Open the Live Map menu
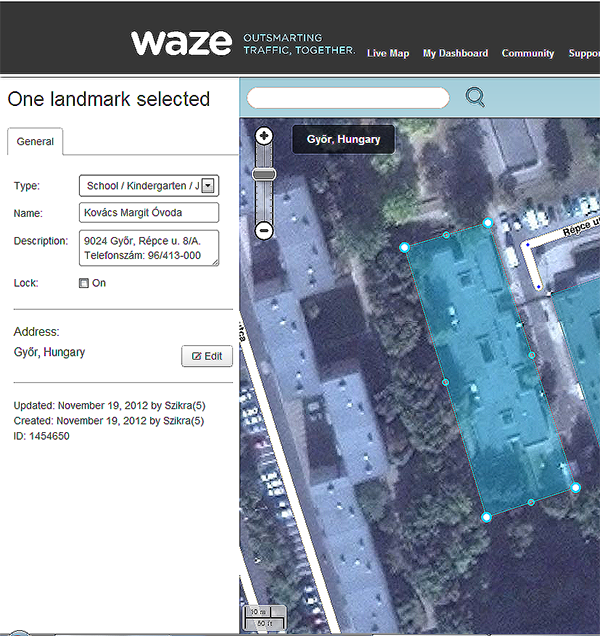The height and width of the screenshot is (636, 600). 388,54
